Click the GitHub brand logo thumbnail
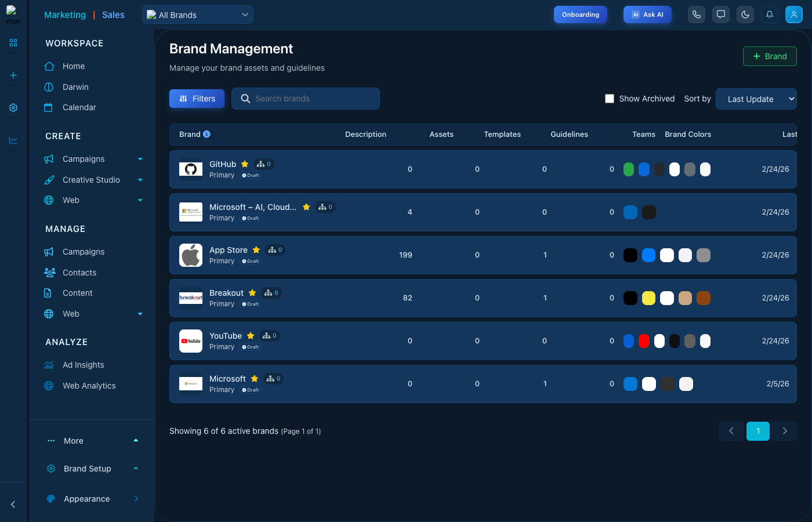 [x=191, y=169]
